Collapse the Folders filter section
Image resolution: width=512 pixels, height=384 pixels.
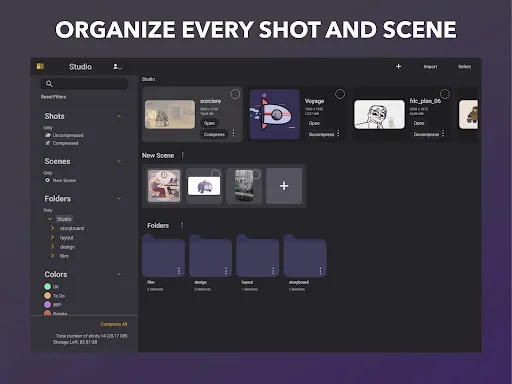click(119, 198)
